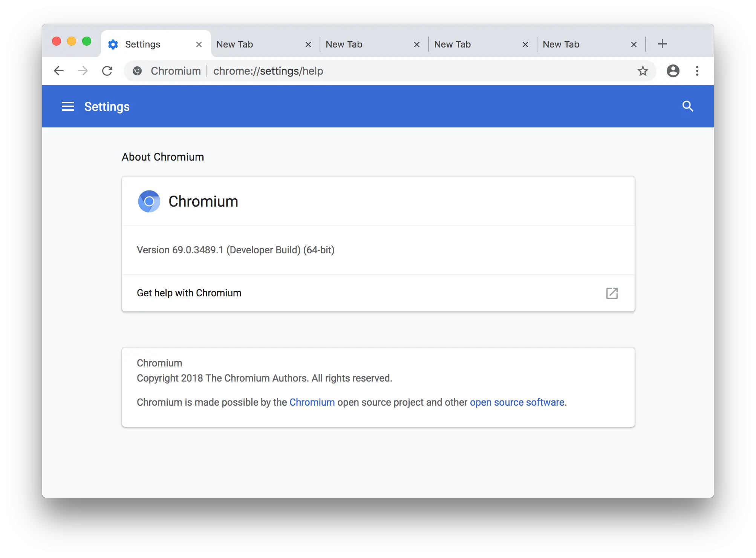Reload the current page
Screen dimensions: 756x558
[x=107, y=71]
